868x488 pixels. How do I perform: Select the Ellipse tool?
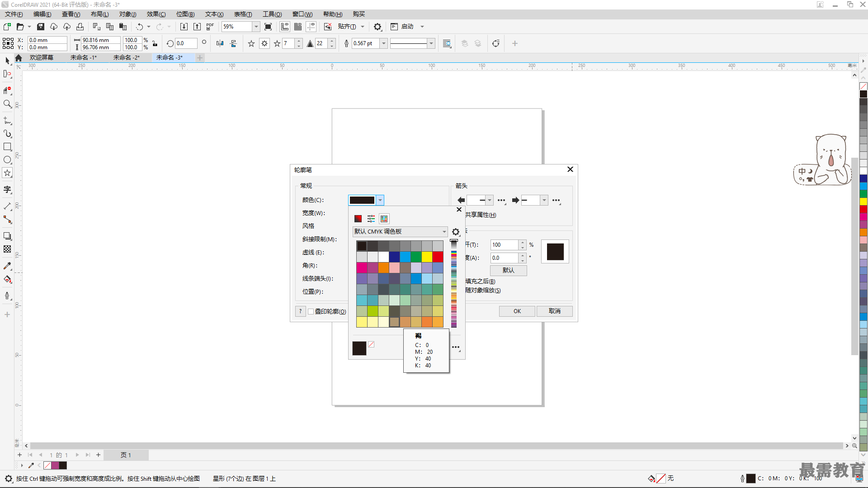click(8, 160)
